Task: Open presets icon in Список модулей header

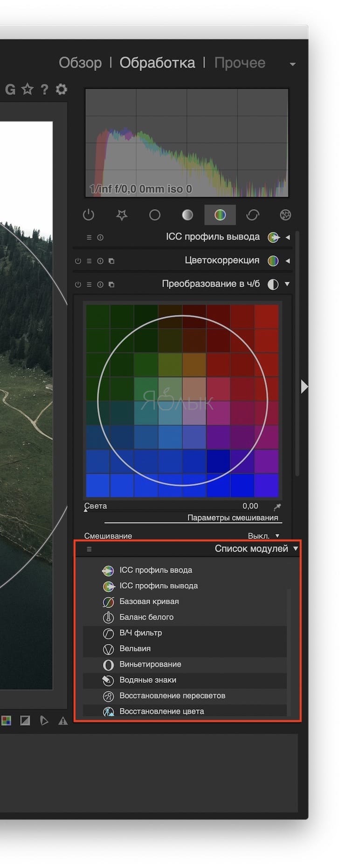Action: click(89, 549)
